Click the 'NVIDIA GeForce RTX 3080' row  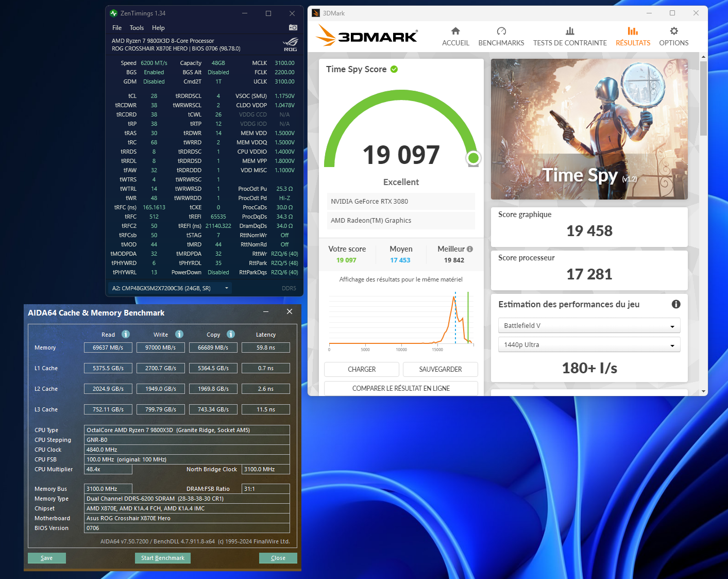(x=401, y=202)
